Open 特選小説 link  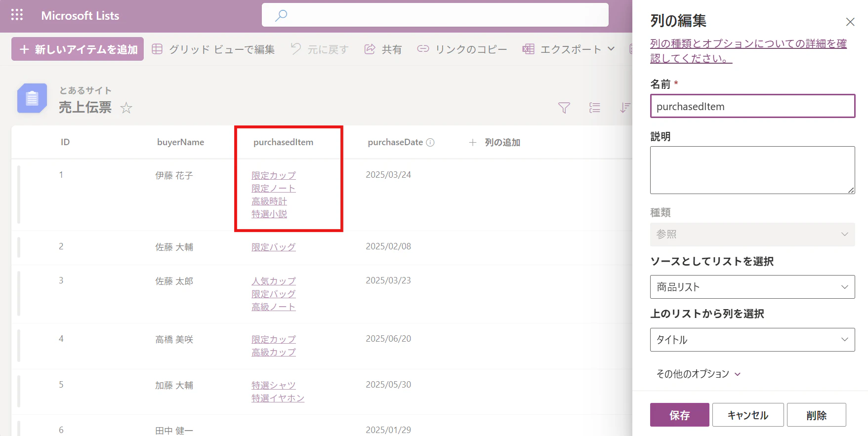pyautogui.click(x=269, y=214)
